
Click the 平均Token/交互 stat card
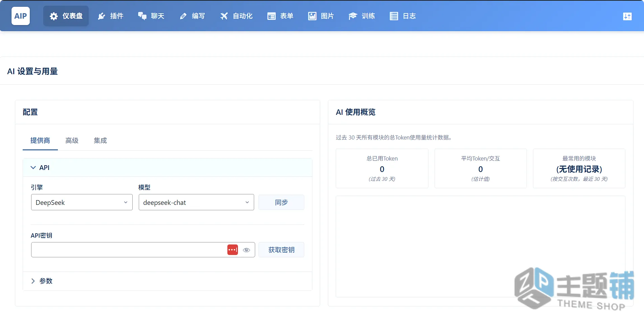(x=481, y=168)
